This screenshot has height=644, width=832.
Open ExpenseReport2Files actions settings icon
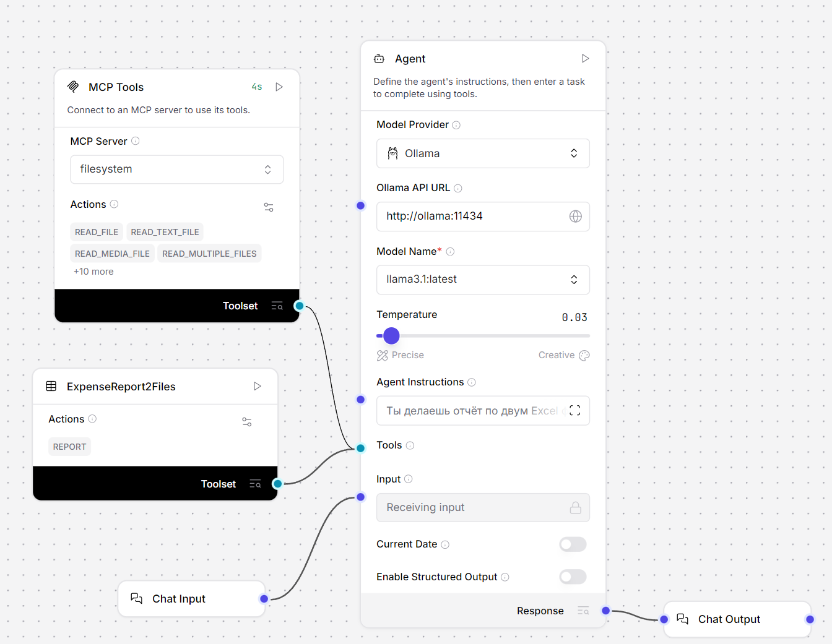247,422
